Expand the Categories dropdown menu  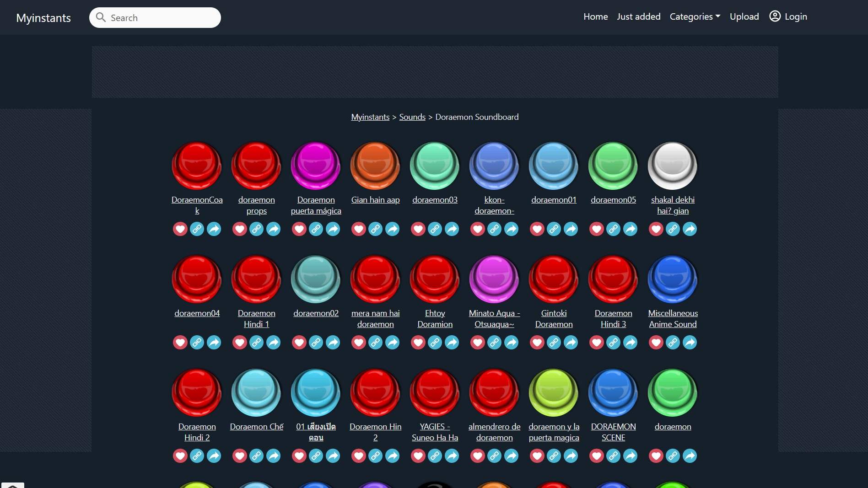(695, 16)
